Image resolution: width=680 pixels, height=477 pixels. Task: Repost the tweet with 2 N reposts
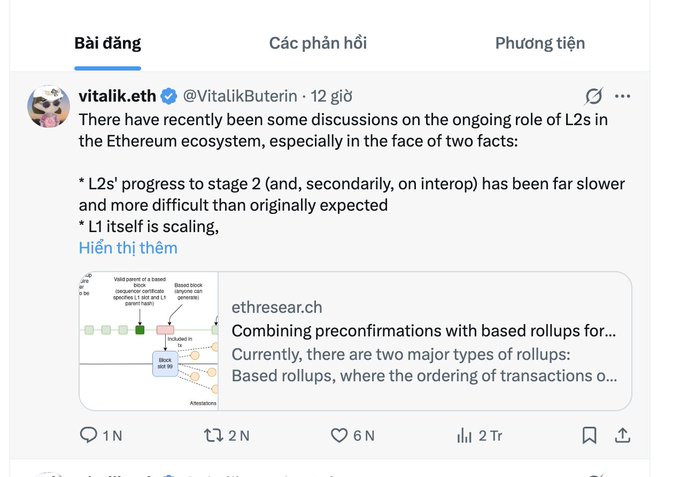[x=214, y=435]
